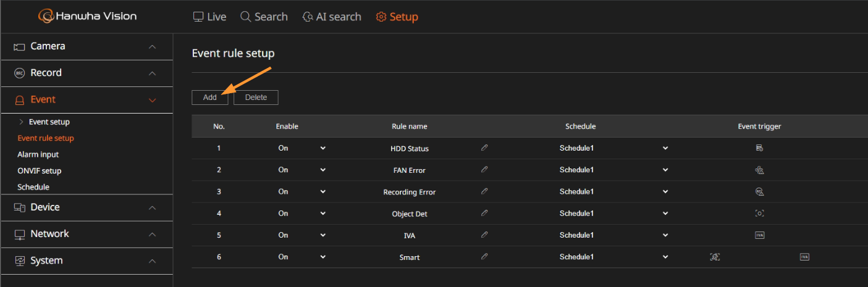Click the Camera icon in sidebar

[x=19, y=47]
